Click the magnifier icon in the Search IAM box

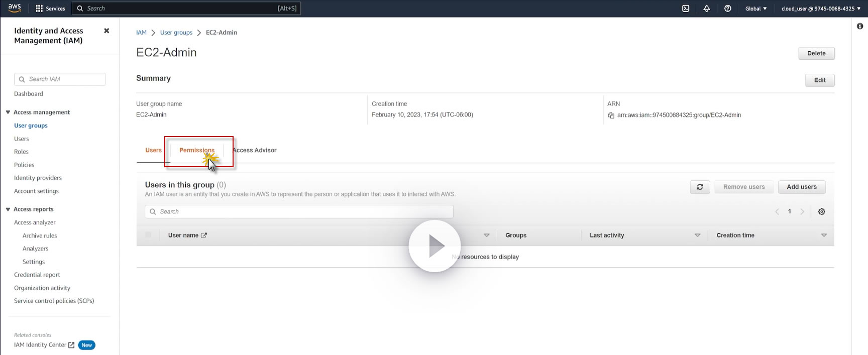22,79
